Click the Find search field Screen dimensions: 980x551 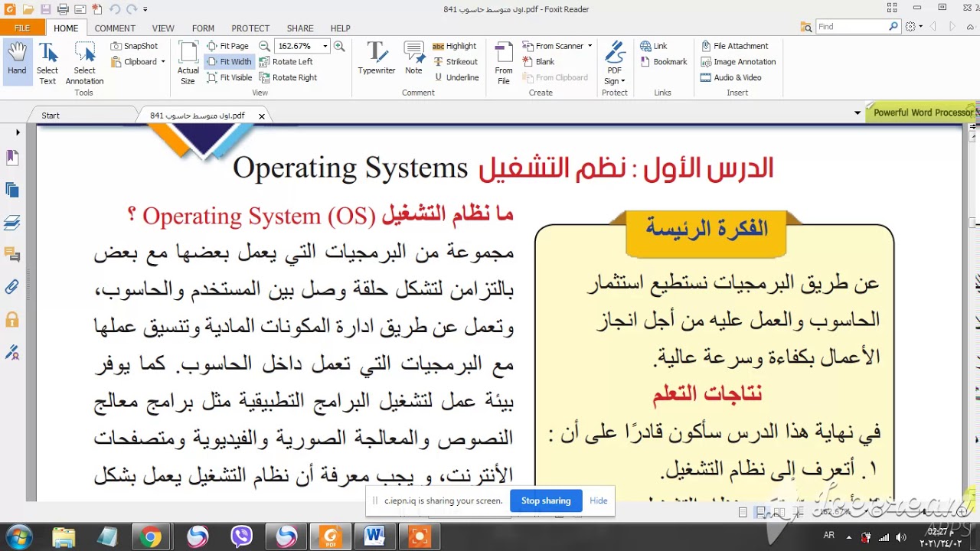point(852,27)
